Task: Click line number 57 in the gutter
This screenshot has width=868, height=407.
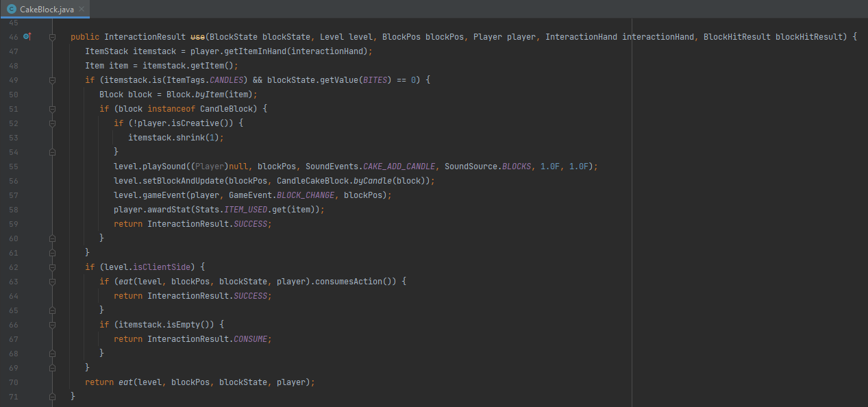Action: click(x=14, y=195)
